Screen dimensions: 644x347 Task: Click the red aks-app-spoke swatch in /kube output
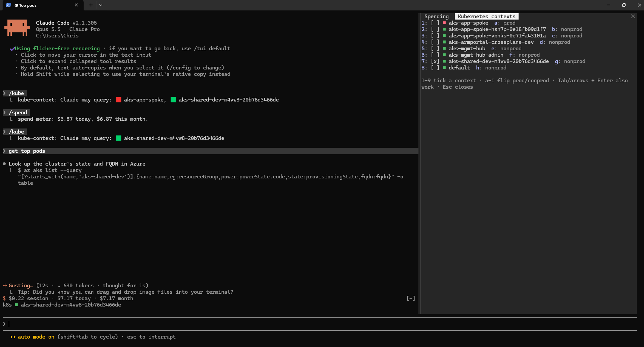tap(118, 100)
